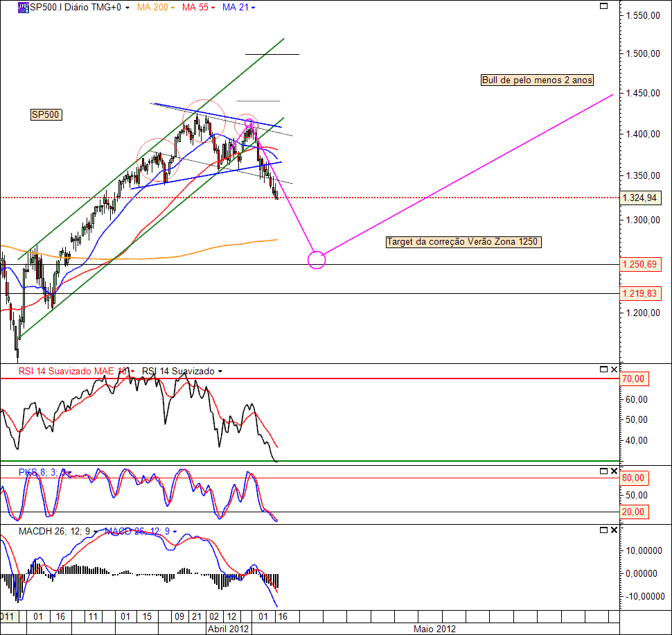Open the MACDH 26; 12; 9 dropdown

95,532
